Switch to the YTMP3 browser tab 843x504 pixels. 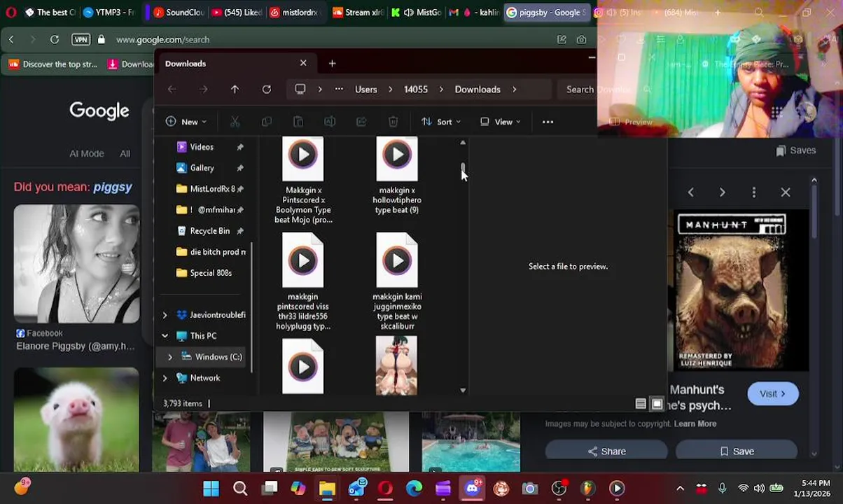[109, 12]
